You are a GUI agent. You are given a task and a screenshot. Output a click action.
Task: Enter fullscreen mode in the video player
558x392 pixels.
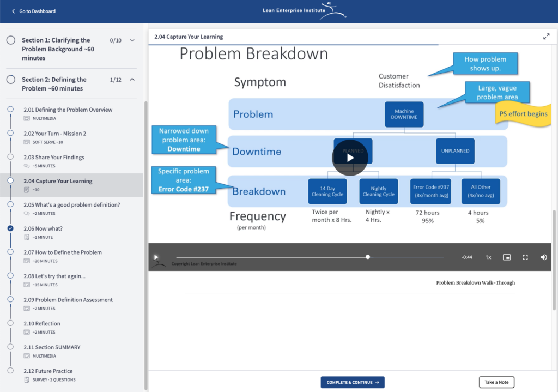tap(525, 257)
